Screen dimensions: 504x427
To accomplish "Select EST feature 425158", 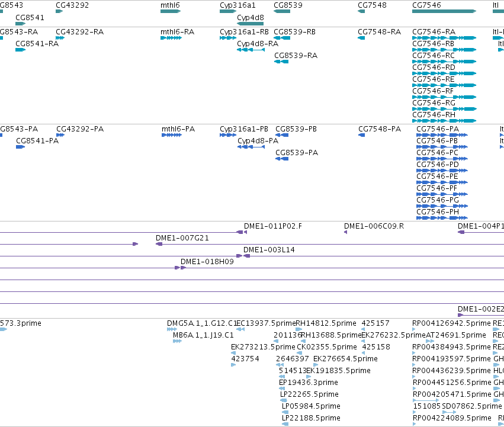I will pyautogui.click(x=376, y=347).
